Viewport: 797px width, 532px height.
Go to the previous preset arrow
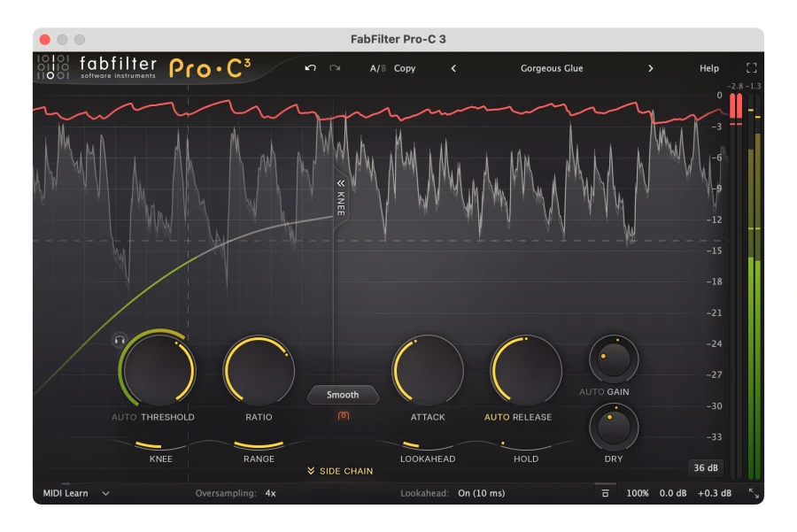click(x=453, y=68)
